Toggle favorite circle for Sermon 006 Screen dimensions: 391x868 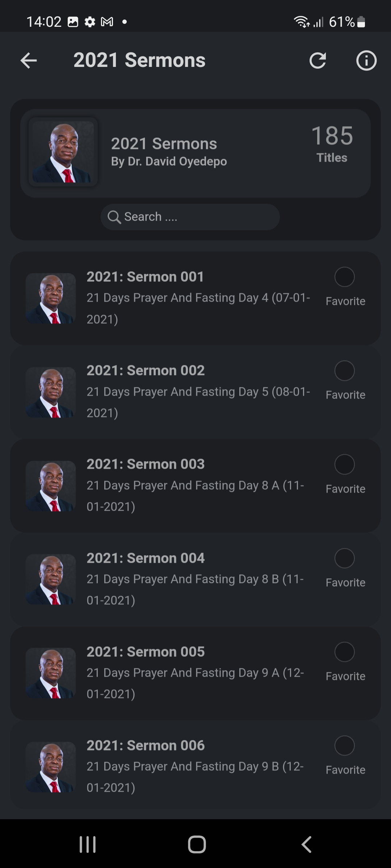pyautogui.click(x=344, y=745)
